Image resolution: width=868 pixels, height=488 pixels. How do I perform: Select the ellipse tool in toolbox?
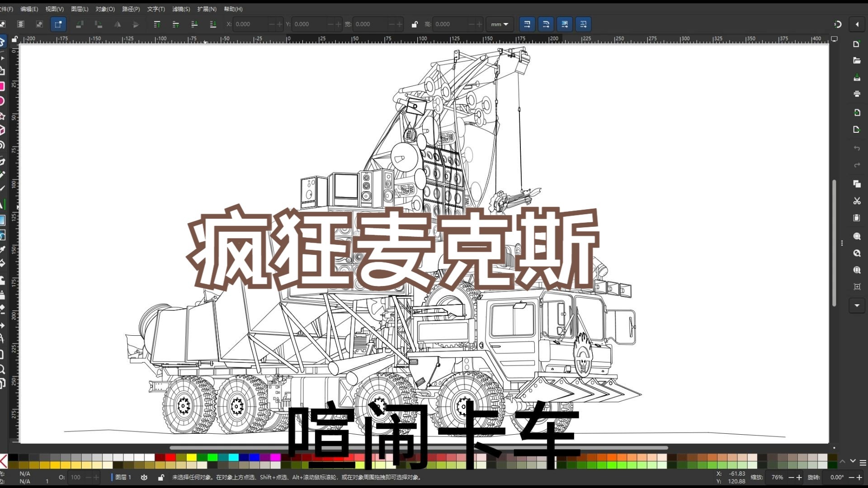pyautogui.click(x=2, y=101)
